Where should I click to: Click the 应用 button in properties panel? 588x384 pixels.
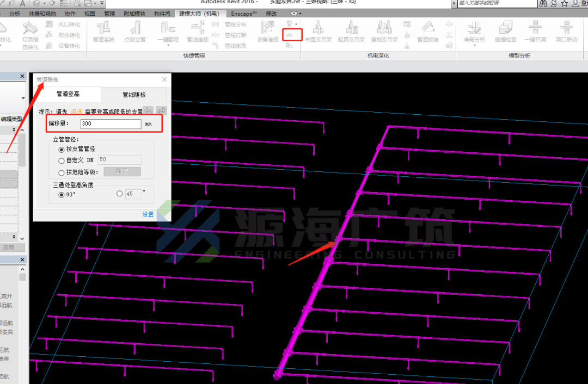coord(8,247)
